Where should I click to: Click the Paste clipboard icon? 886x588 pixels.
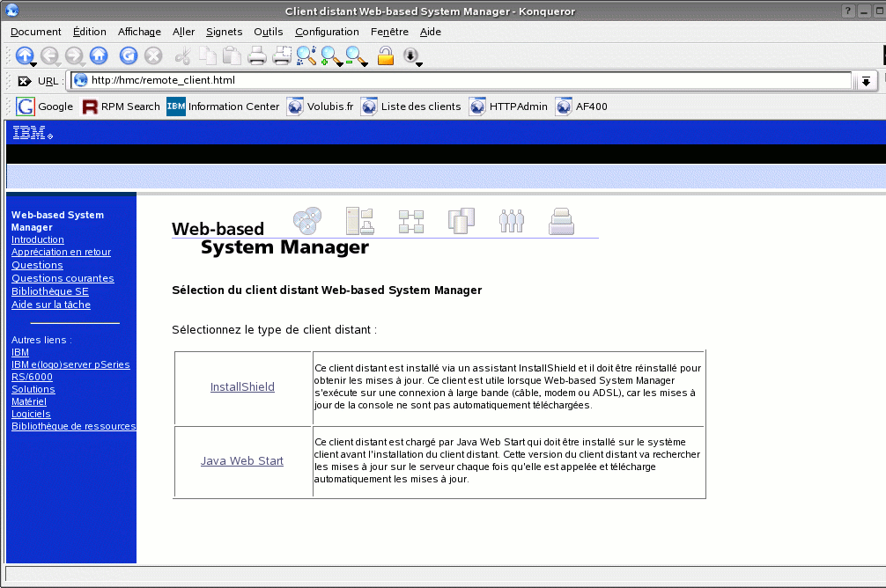pos(232,55)
